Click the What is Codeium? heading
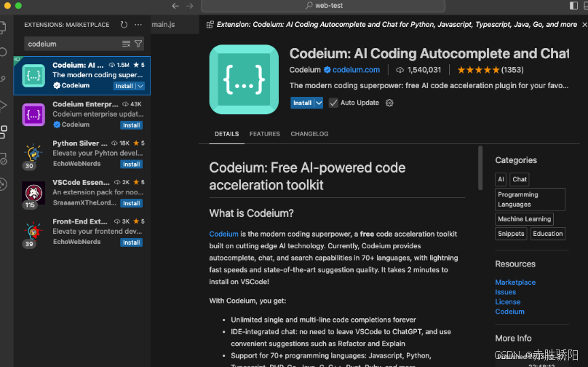This screenshot has width=588, height=367. pos(251,213)
